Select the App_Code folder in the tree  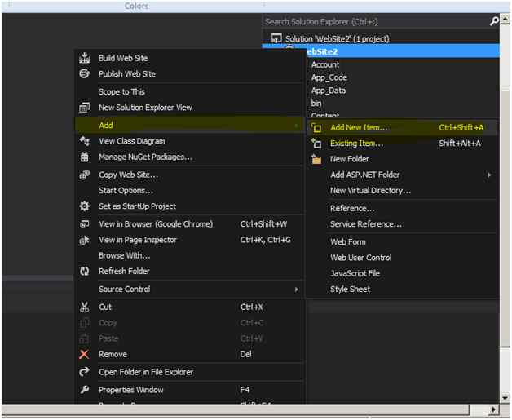pos(329,77)
